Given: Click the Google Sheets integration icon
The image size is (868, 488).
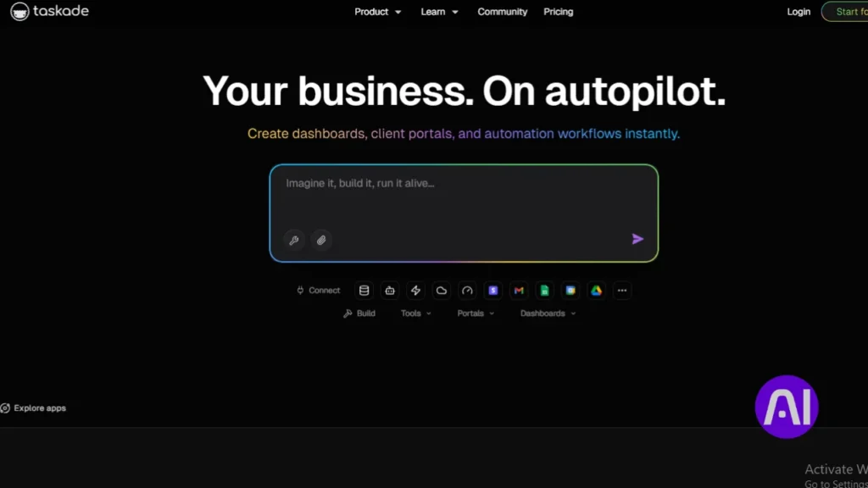Looking at the screenshot, I should click(x=544, y=291).
